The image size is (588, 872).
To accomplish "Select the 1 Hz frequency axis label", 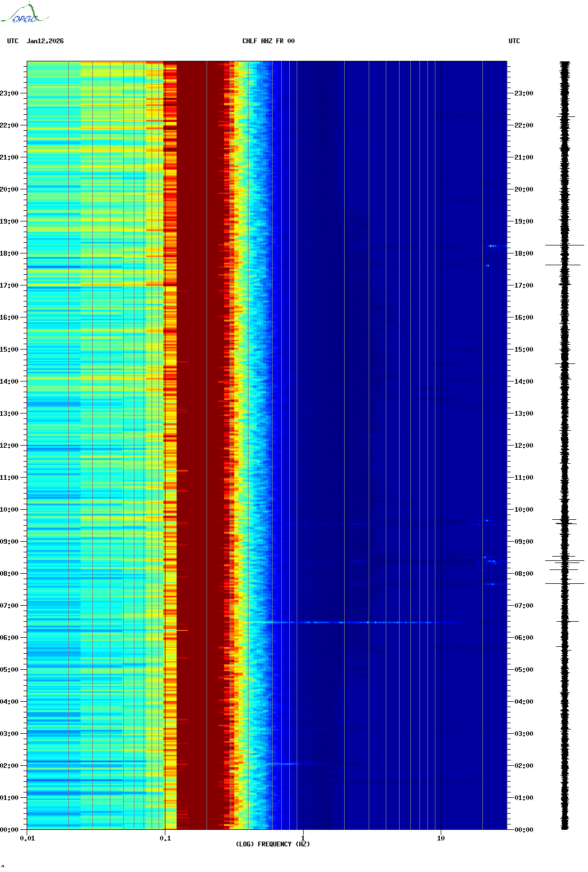I will 303,838.
